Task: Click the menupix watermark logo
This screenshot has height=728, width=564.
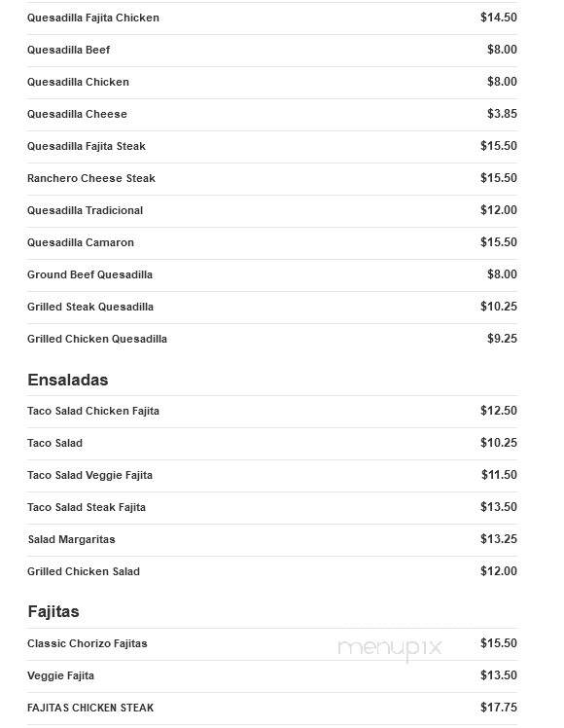Action: coord(390,648)
